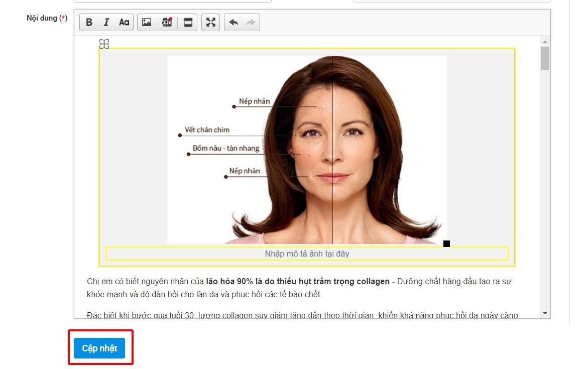Image resolution: width=588 pixels, height=369 pixels.
Task: Expand the editor to fullscreen
Action: pos(211,22)
